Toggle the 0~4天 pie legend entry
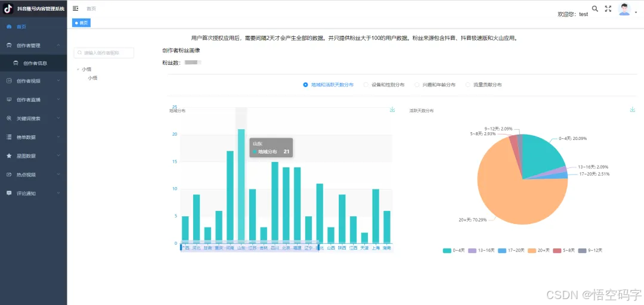 click(x=453, y=250)
